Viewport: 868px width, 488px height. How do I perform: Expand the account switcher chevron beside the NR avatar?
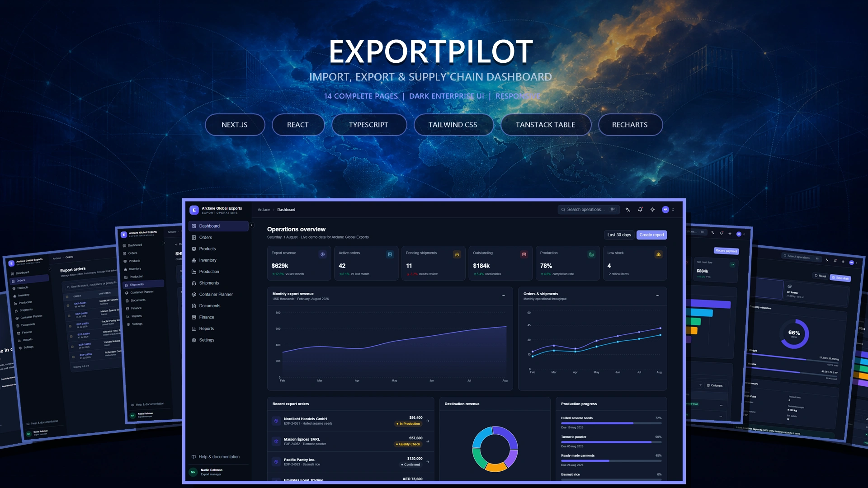pyautogui.click(x=673, y=210)
